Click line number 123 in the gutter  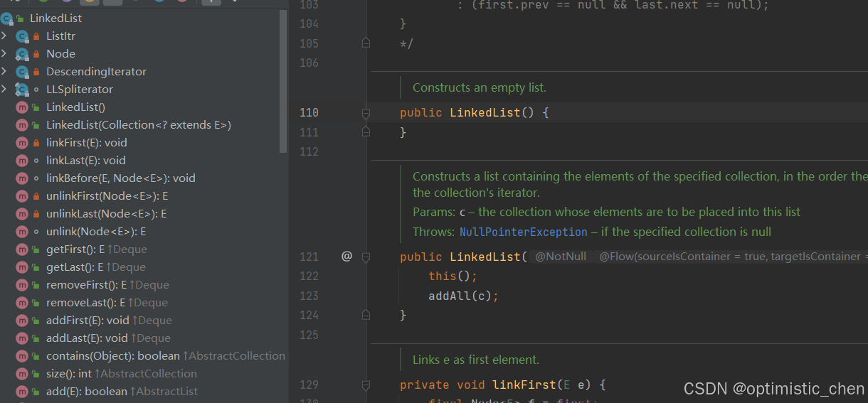(309, 296)
